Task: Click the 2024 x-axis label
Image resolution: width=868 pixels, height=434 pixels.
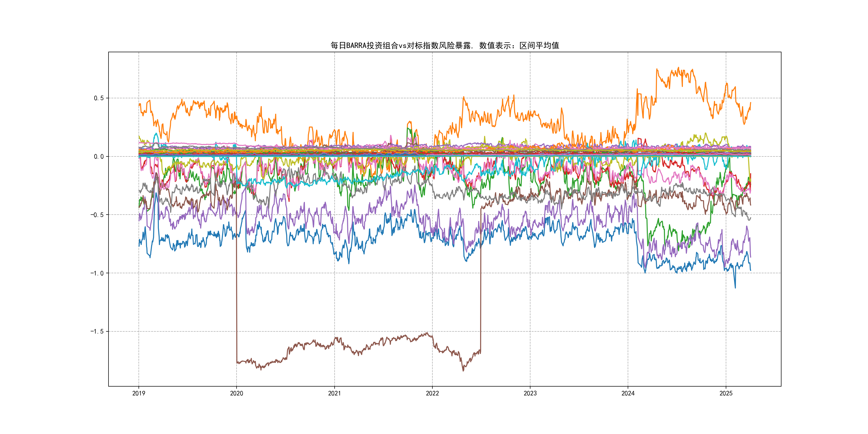Action: (628, 393)
